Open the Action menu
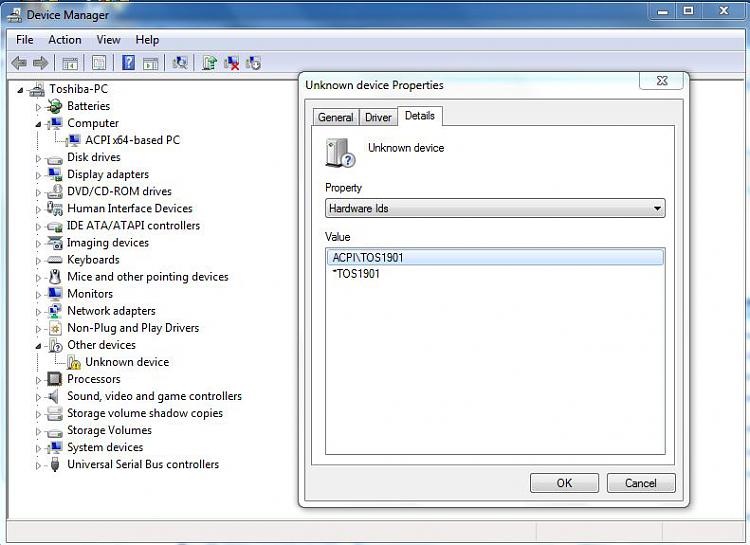 [65, 40]
